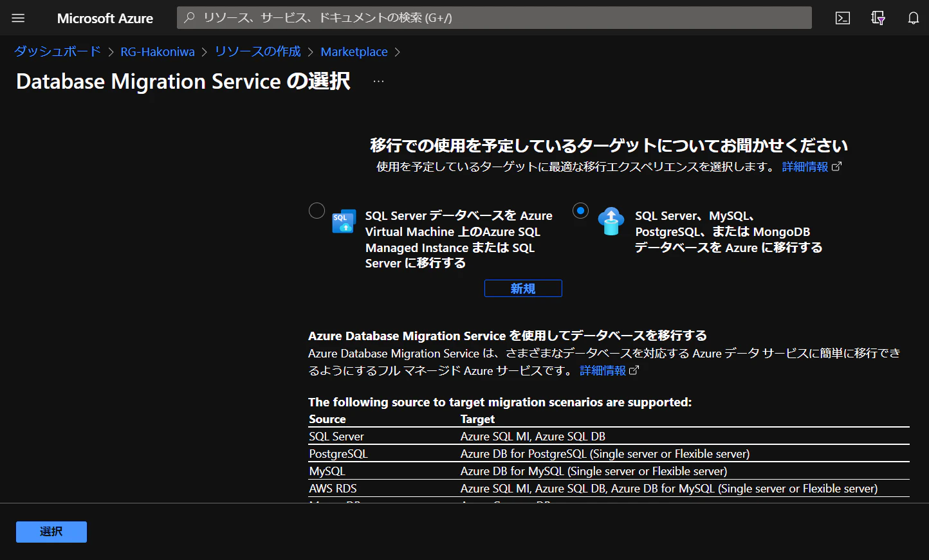The height and width of the screenshot is (560, 929).
Task: Click the Target column header
Action: 477,419
